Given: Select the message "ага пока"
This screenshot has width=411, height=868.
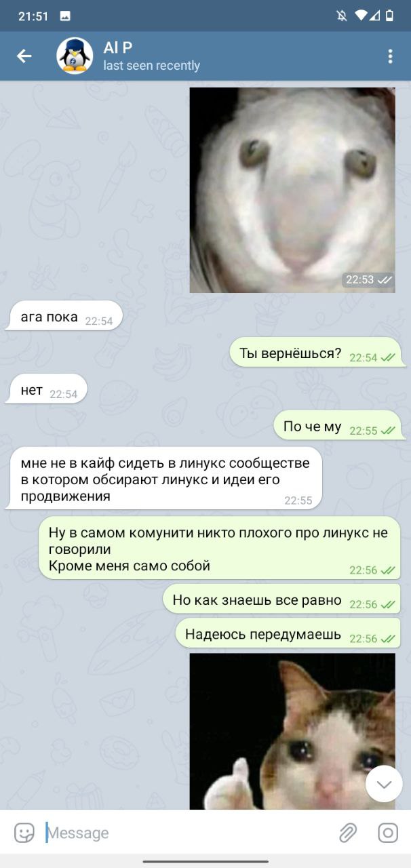Looking at the screenshot, I should (x=64, y=316).
